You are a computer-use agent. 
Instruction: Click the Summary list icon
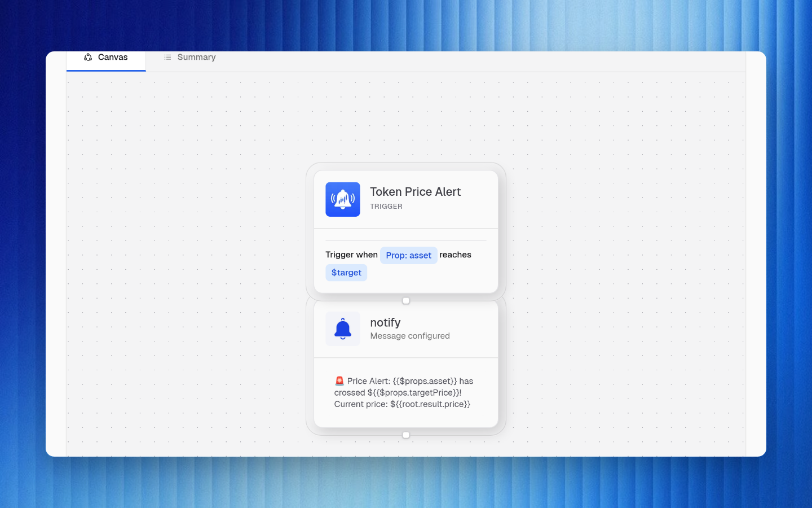point(167,58)
